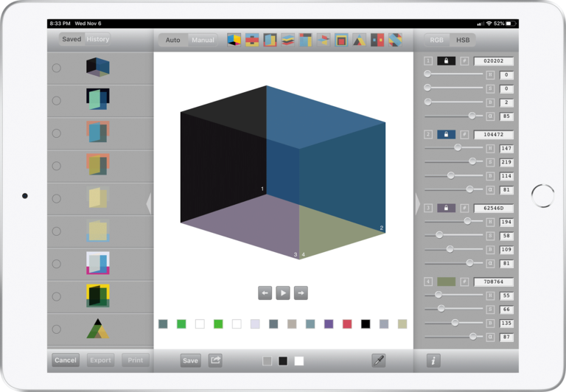The image size is (566, 392).
Task: Select the transparent cube template icon
Action: (234, 40)
